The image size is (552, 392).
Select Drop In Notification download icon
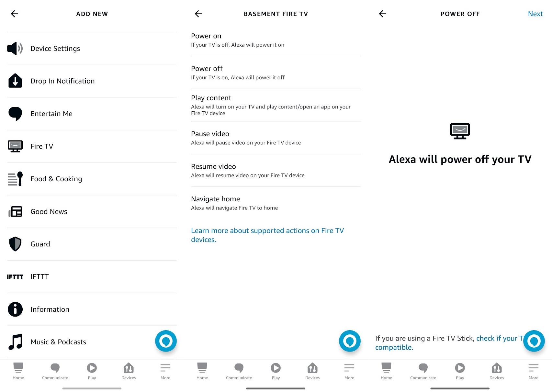pos(15,81)
